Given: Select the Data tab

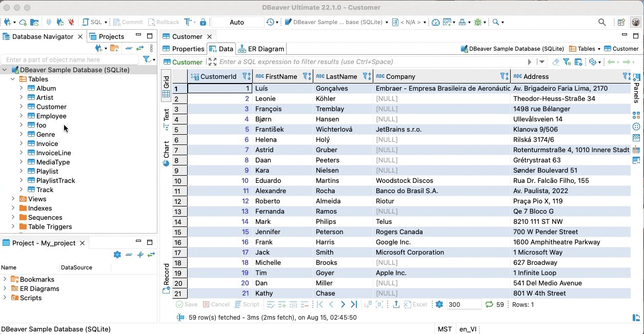Looking at the screenshot, I should coord(221,49).
